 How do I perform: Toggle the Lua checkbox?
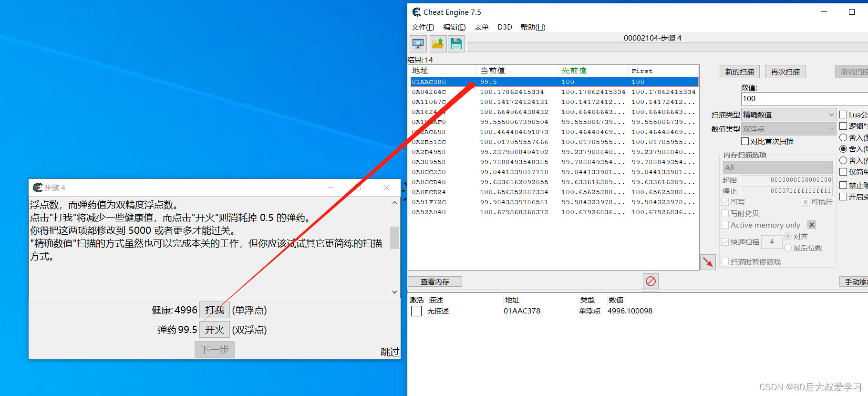click(x=843, y=115)
